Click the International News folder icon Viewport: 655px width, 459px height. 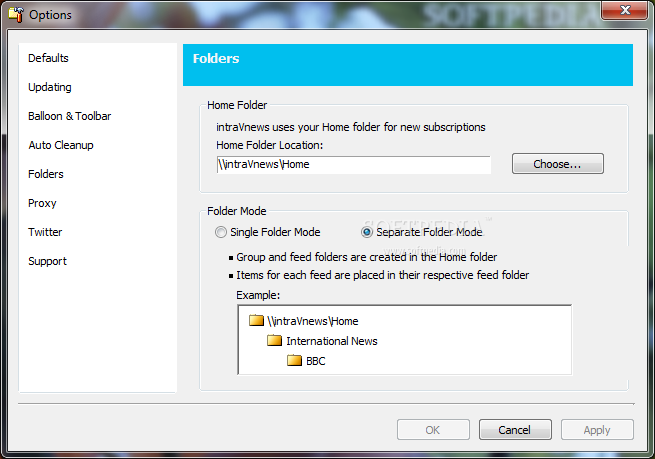pyautogui.click(x=274, y=341)
